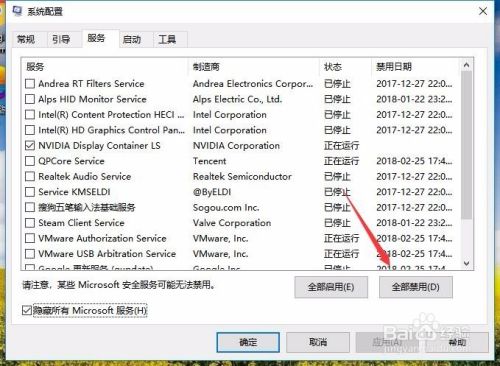The image size is (500, 366).
Task: Uncheck NVIDIA Display Container LS checkbox
Action: (30, 145)
